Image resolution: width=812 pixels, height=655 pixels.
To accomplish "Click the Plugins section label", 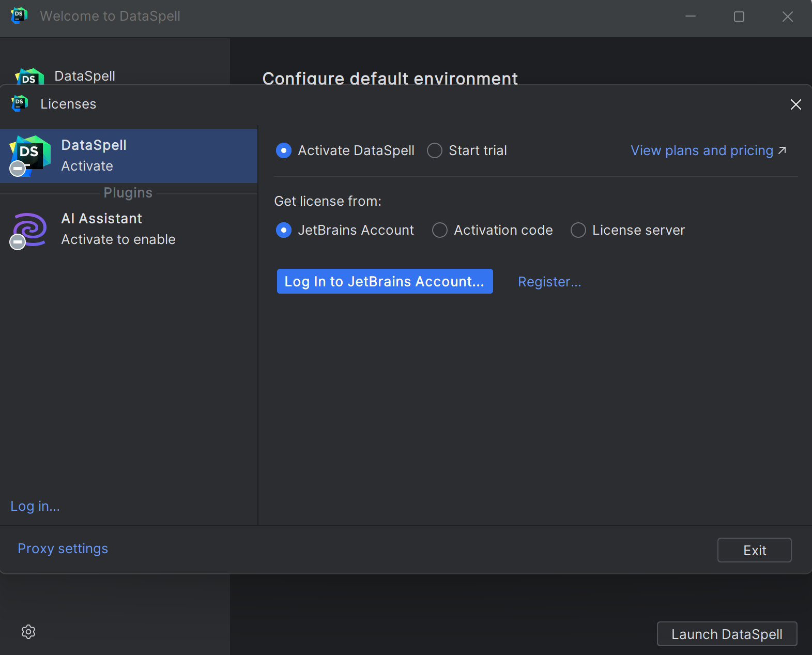I will click(128, 193).
